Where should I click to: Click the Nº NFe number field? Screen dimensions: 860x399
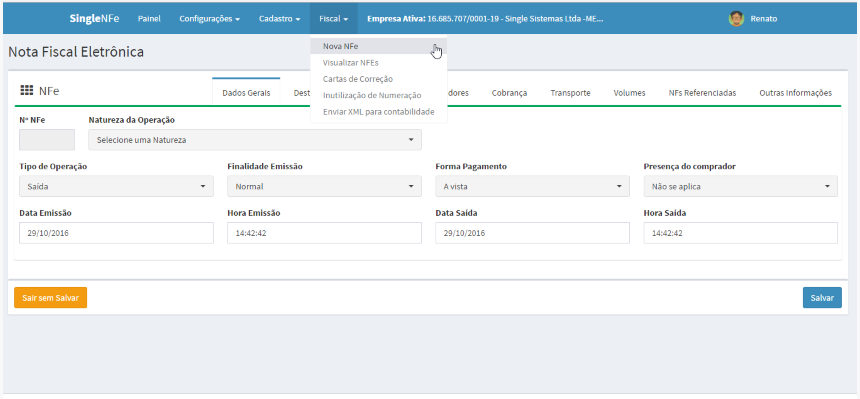47,140
